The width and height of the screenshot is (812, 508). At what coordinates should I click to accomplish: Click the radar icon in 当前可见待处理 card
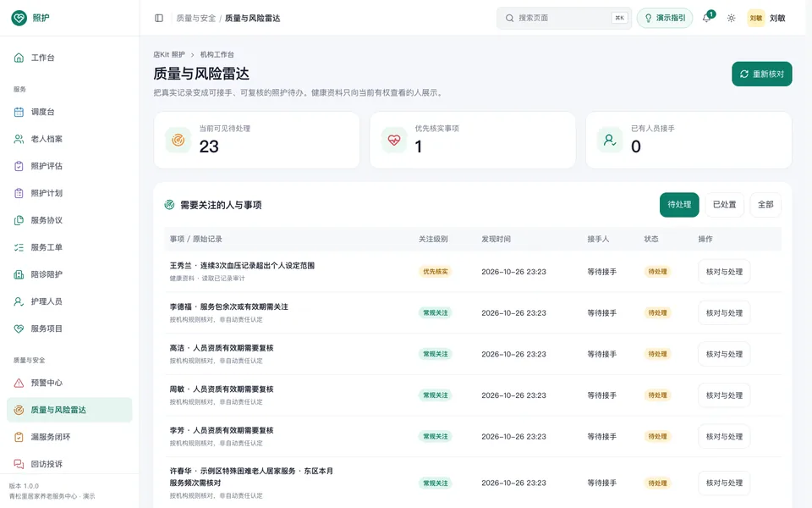[x=178, y=140]
